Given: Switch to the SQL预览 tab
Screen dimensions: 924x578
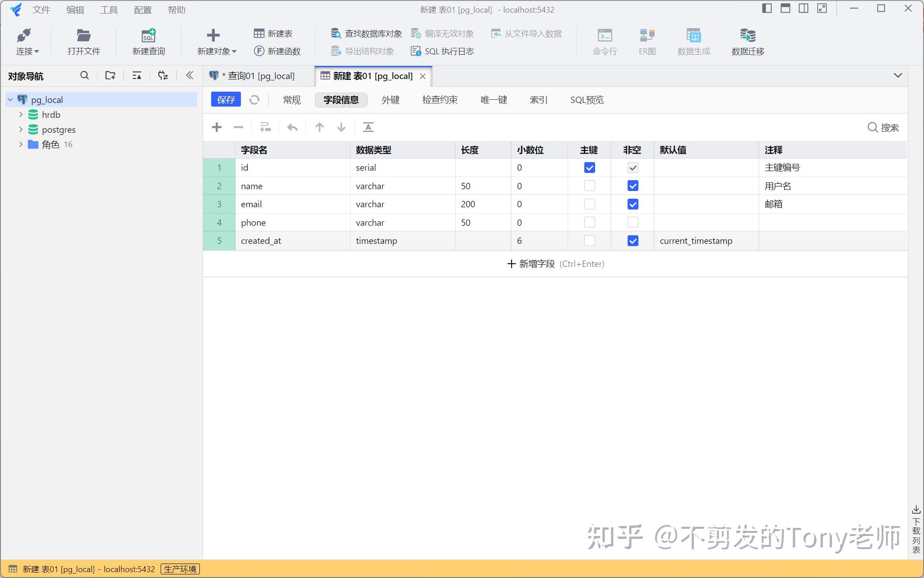Looking at the screenshot, I should tap(587, 100).
